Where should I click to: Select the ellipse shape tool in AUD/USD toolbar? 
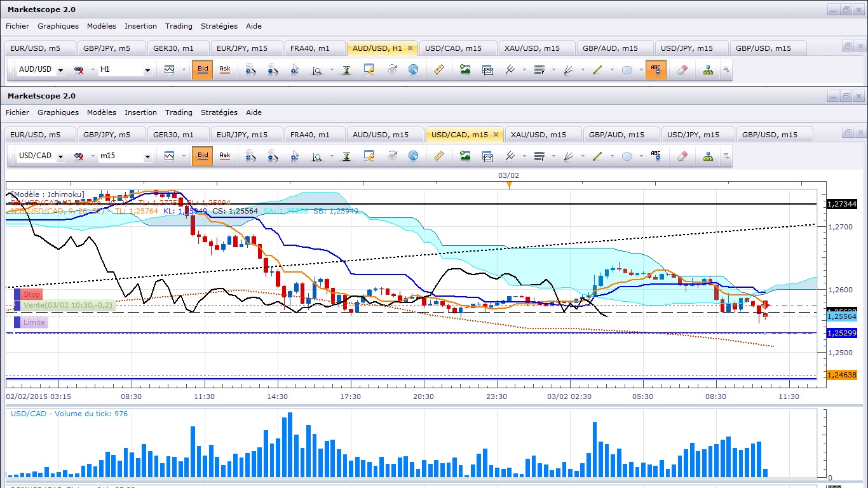click(627, 69)
